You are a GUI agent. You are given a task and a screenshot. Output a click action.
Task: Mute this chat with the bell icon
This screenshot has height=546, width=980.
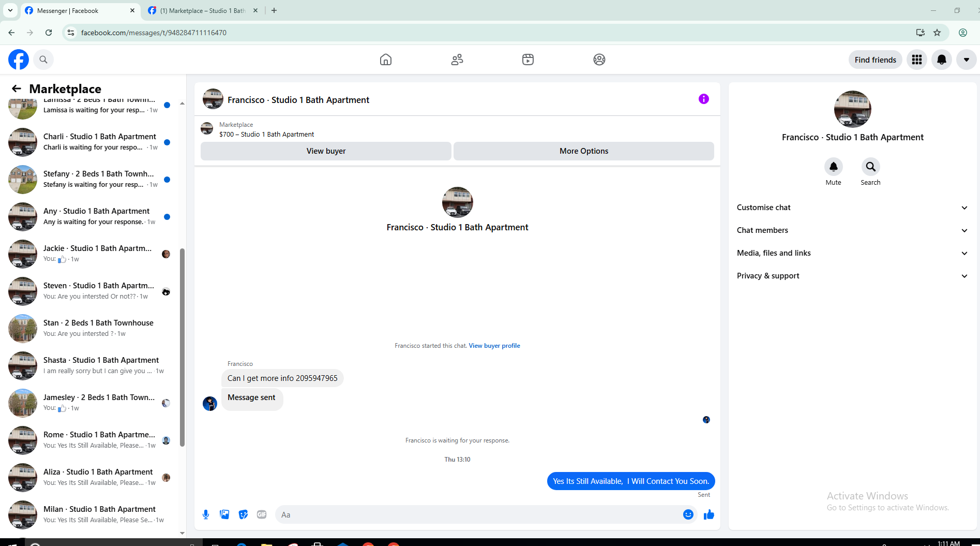(x=834, y=167)
